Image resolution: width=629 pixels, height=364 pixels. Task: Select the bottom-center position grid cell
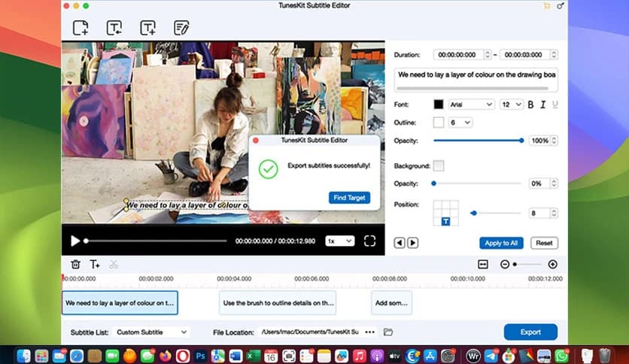pos(445,222)
